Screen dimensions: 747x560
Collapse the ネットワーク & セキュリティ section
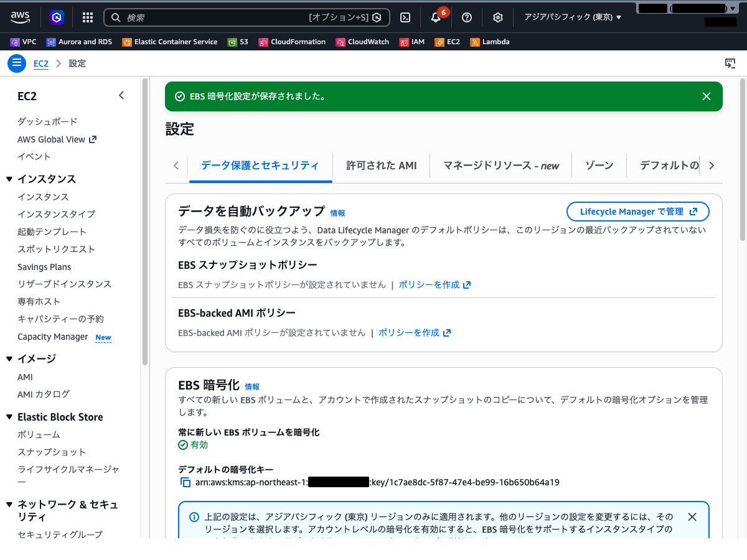(x=9, y=505)
